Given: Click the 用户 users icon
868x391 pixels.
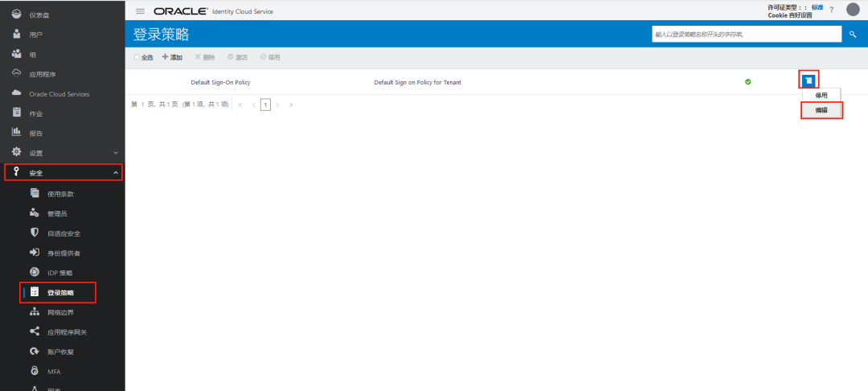Looking at the screenshot, I should [x=17, y=34].
